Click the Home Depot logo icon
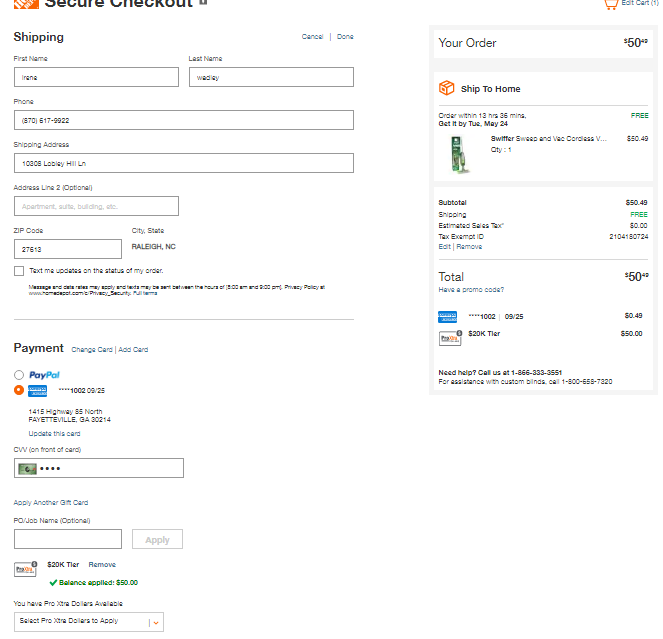663x639 pixels. coord(26,4)
